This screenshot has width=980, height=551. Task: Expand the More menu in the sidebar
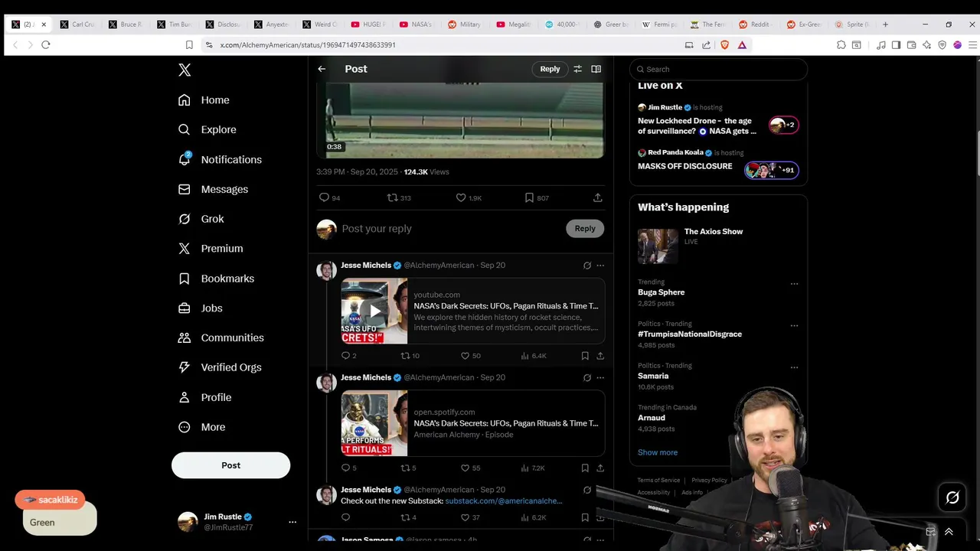(201, 427)
